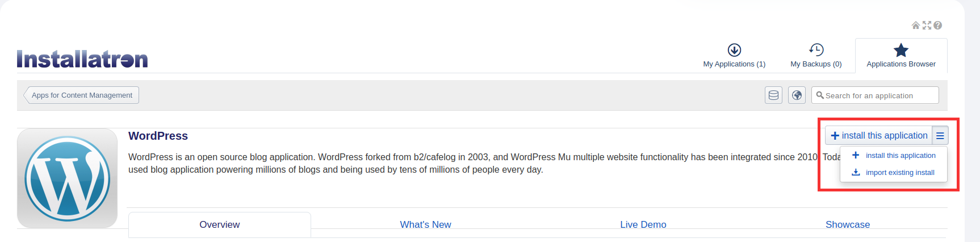980x242 pixels.
Task: Choose import existing install from dropdown
Action: (899, 173)
